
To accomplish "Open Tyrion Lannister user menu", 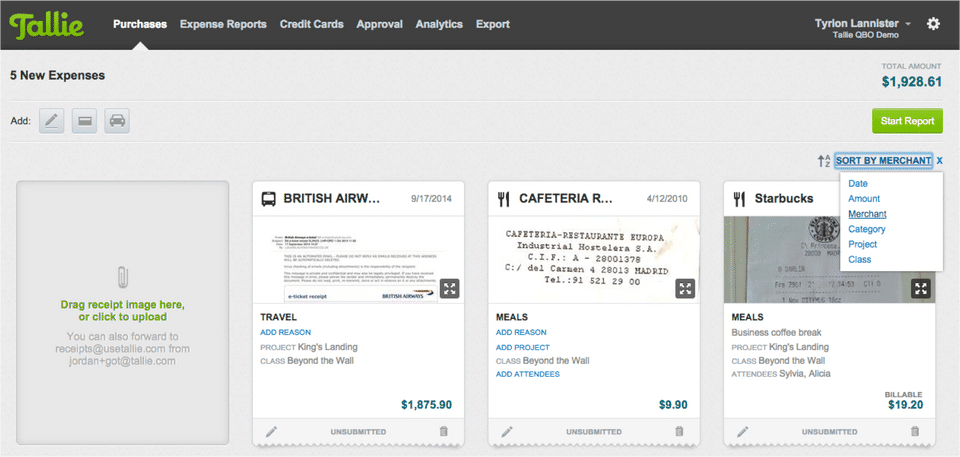I will 862,23.
